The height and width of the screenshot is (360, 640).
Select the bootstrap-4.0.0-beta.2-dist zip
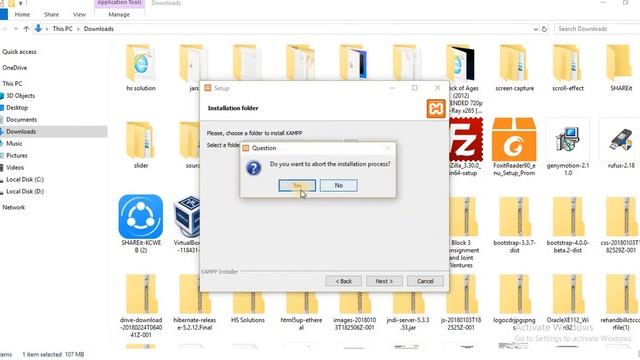[x=568, y=218]
